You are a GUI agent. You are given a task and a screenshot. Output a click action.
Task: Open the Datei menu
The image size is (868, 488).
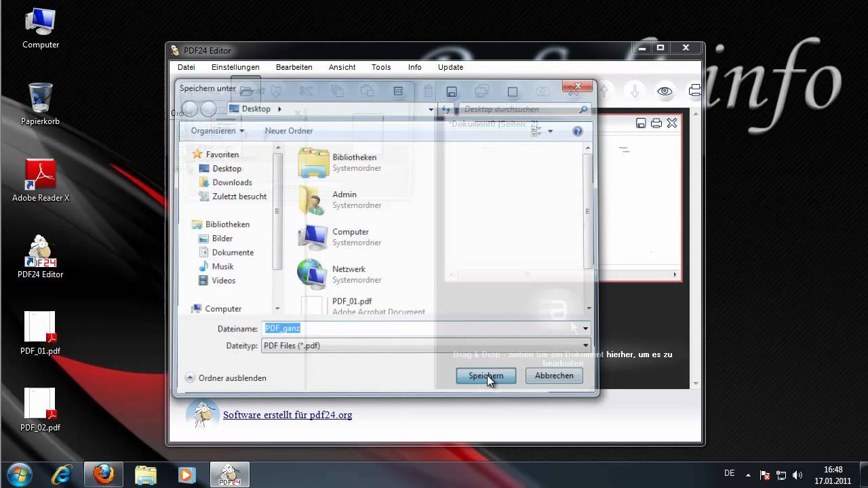coord(186,67)
